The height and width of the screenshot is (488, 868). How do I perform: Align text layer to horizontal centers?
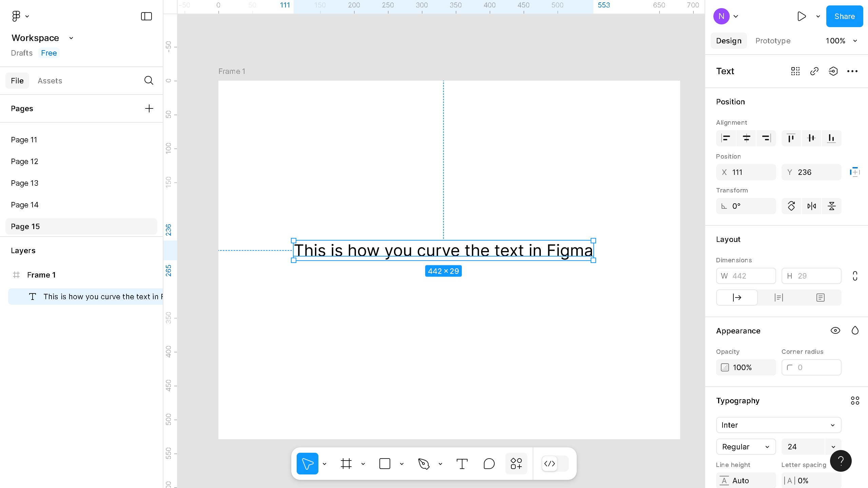point(746,138)
